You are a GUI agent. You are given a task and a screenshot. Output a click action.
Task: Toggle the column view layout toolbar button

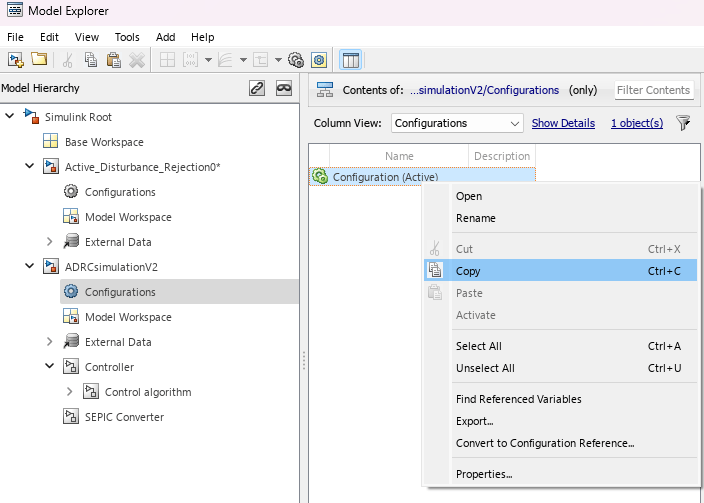pos(351,60)
